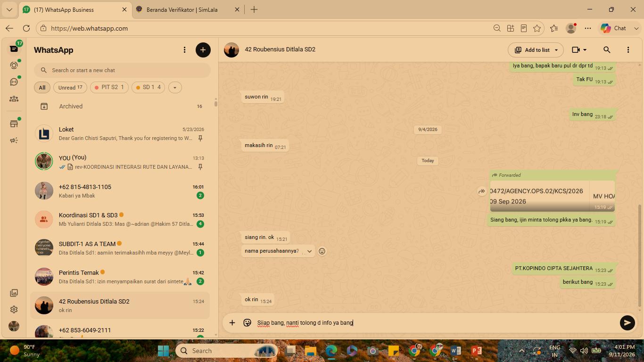Open message options chevron on 'nama perusahaannya?'
Image resolution: width=644 pixels, height=362 pixels.
tap(309, 251)
